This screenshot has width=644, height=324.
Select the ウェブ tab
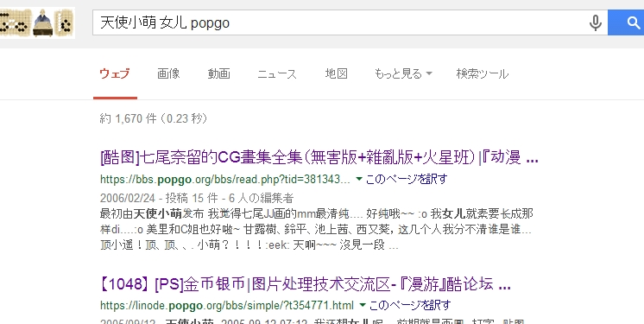tap(115, 73)
